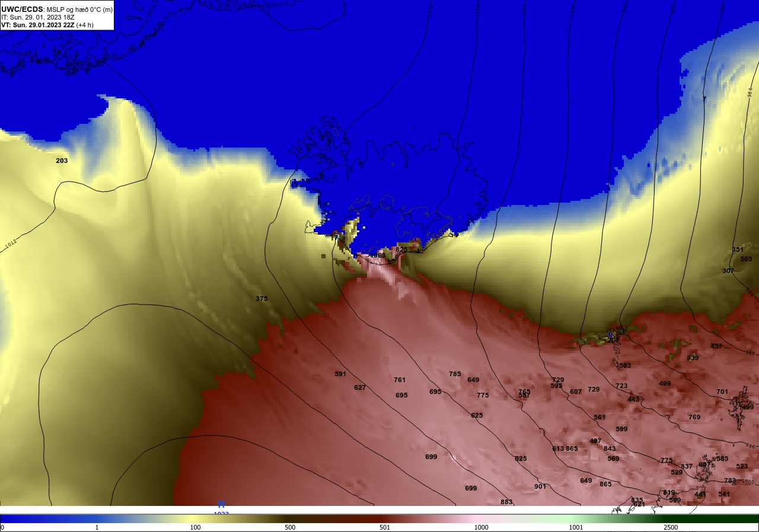Click the VT valid time line
The width and height of the screenshot is (759, 532).
point(47,25)
